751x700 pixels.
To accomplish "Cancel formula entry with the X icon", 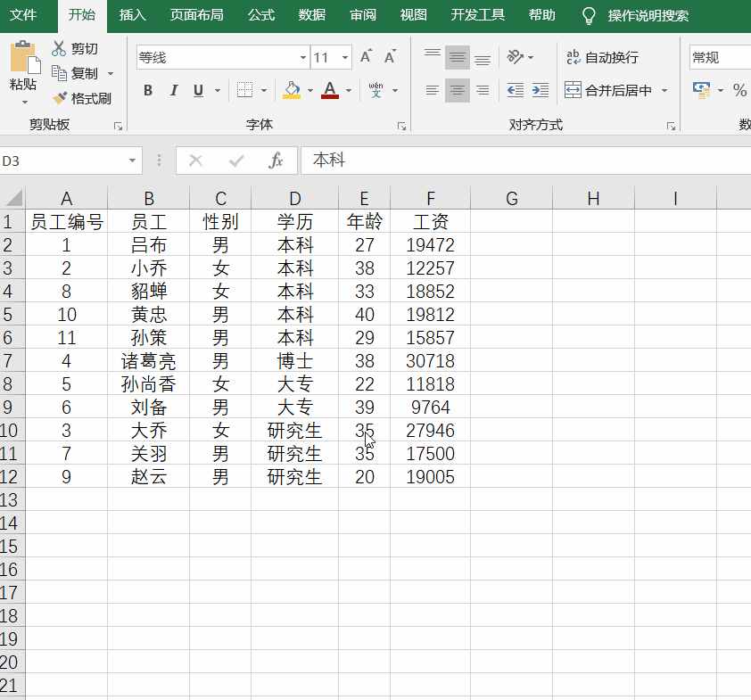I will pos(195,161).
